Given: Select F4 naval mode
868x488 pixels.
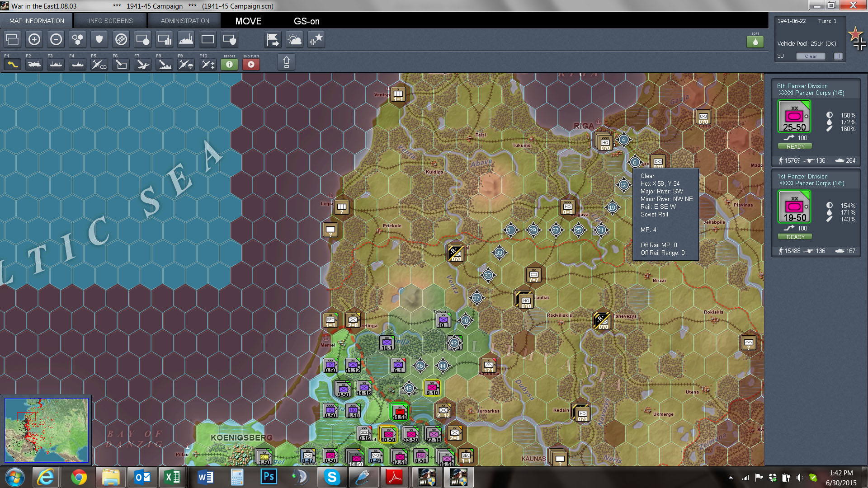Looking at the screenshot, I should 78,65.
